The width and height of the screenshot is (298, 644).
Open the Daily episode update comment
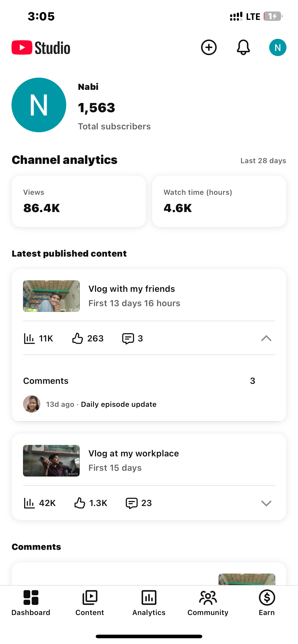[119, 404]
